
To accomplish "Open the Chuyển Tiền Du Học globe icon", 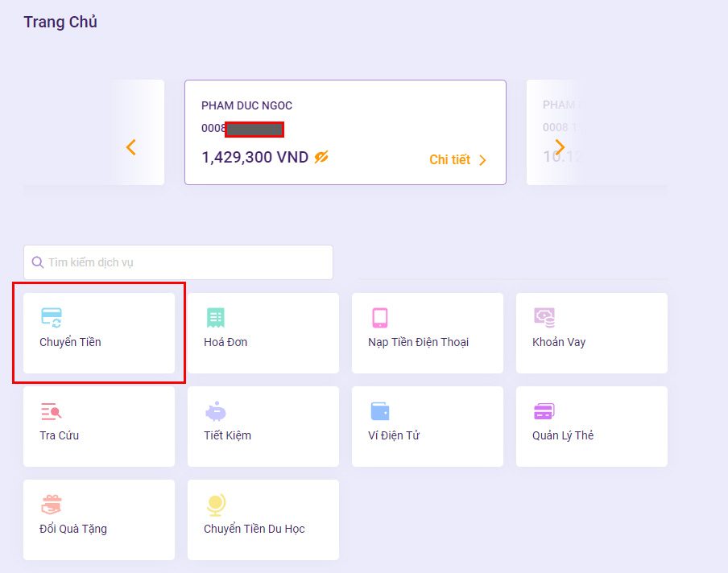I will [x=215, y=505].
